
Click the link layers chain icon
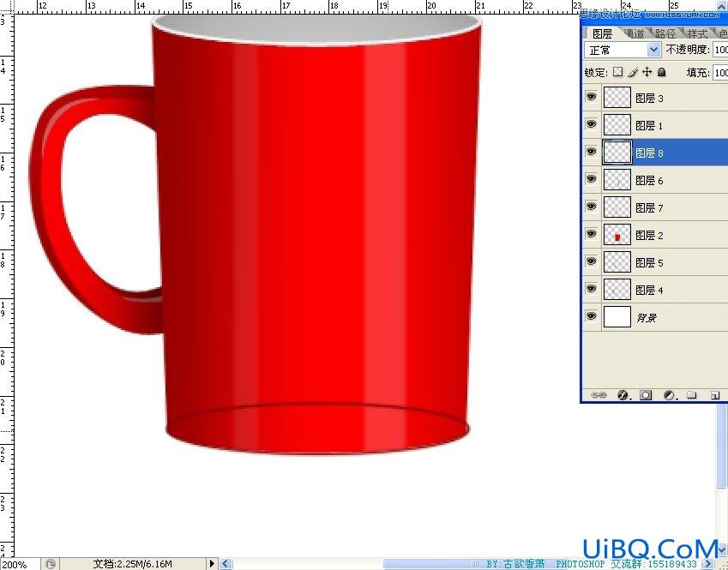599,395
